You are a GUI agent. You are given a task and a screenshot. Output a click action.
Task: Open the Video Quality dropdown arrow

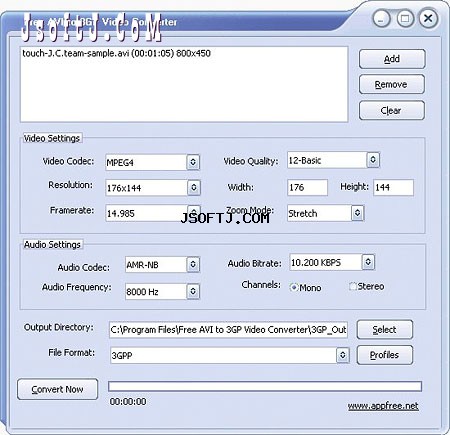pyautogui.click(x=373, y=160)
